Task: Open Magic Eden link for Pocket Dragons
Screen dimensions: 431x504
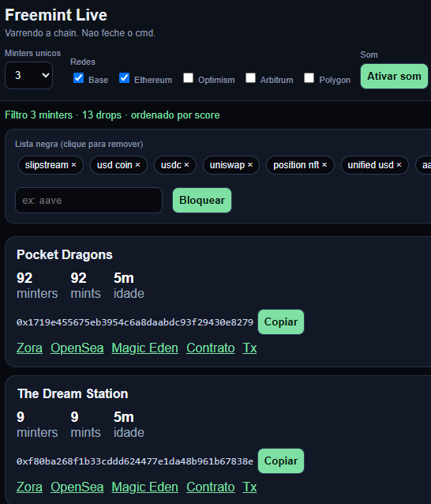Action: [x=144, y=348]
